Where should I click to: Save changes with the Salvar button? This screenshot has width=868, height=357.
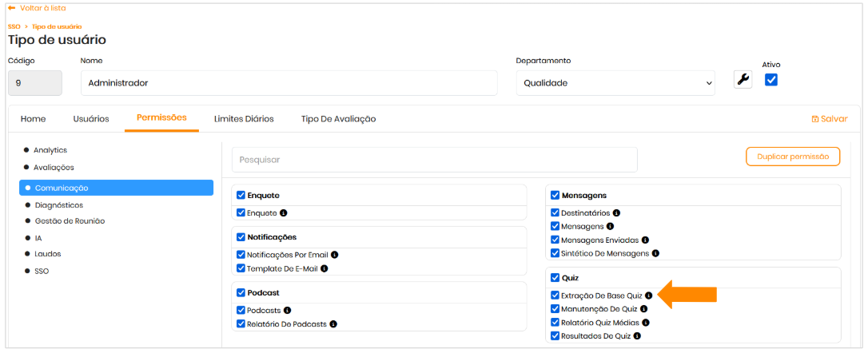click(829, 119)
